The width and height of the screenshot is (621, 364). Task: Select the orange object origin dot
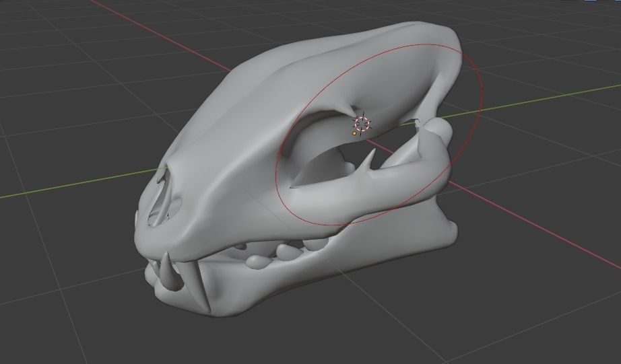point(354,133)
